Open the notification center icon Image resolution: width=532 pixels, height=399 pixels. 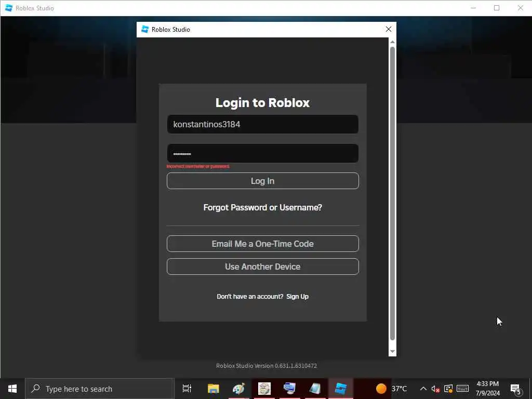515,389
